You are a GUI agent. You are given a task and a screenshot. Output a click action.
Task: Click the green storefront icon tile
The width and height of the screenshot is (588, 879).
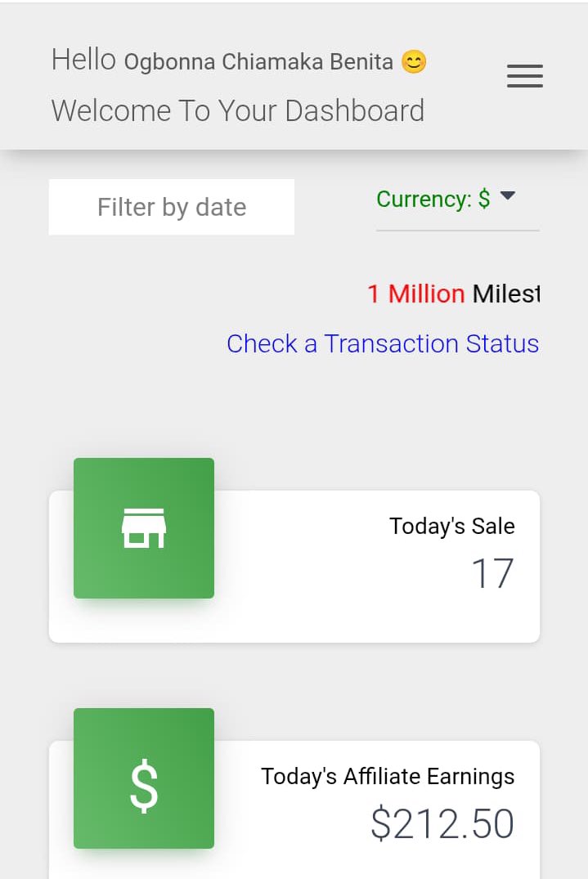[x=144, y=528]
